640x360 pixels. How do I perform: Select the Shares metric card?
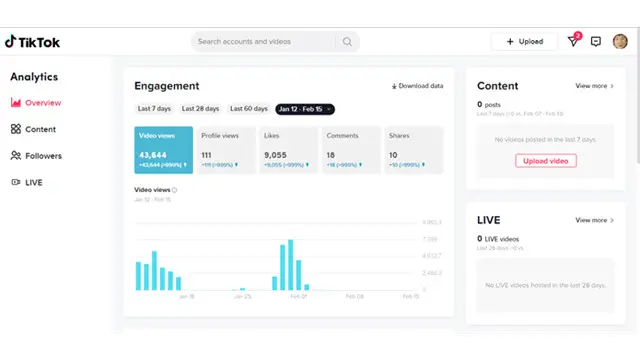coord(413,150)
